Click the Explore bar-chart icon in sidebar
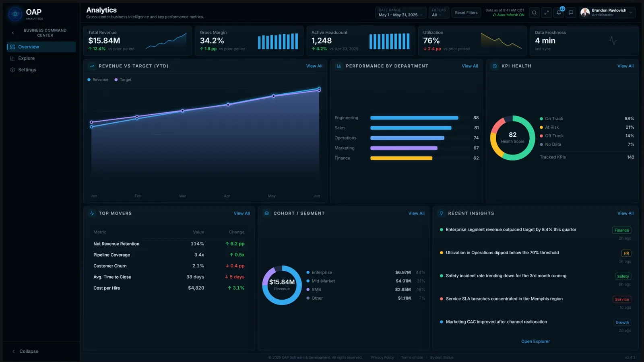The image size is (644, 362). click(12, 58)
